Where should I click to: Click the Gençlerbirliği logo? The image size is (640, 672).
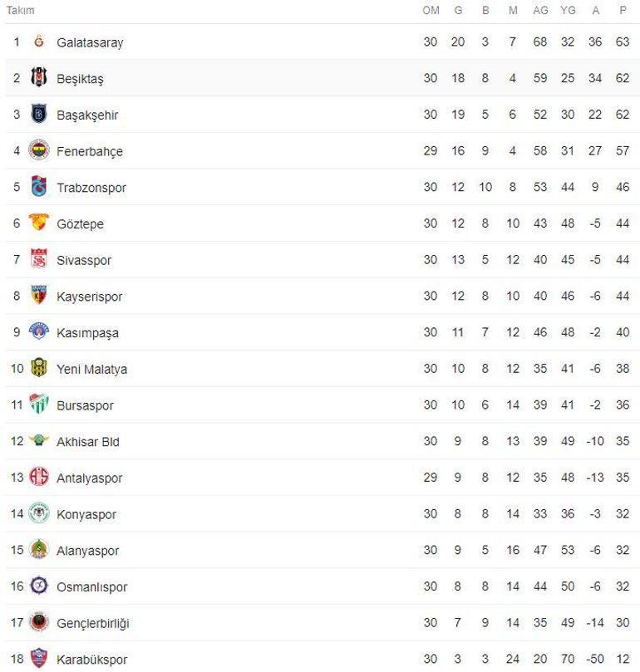tap(39, 622)
